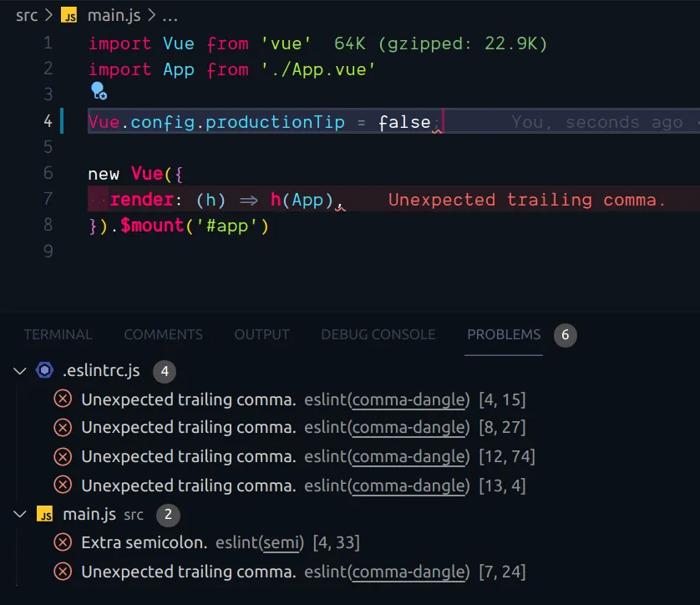Click the inline 'Unexpected trailing comma.' message on line 7
700x605 pixels.
pyautogui.click(x=527, y=200)
